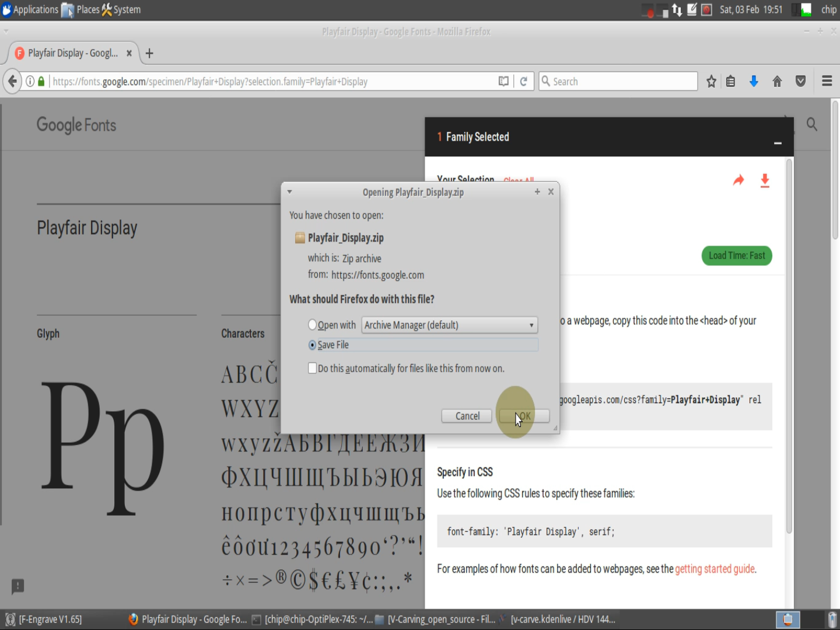This screenshot has height=630, width=840.
Task: Switch to the v-carve.kdenlive taskbar window
Action: [x=558, y=619]
